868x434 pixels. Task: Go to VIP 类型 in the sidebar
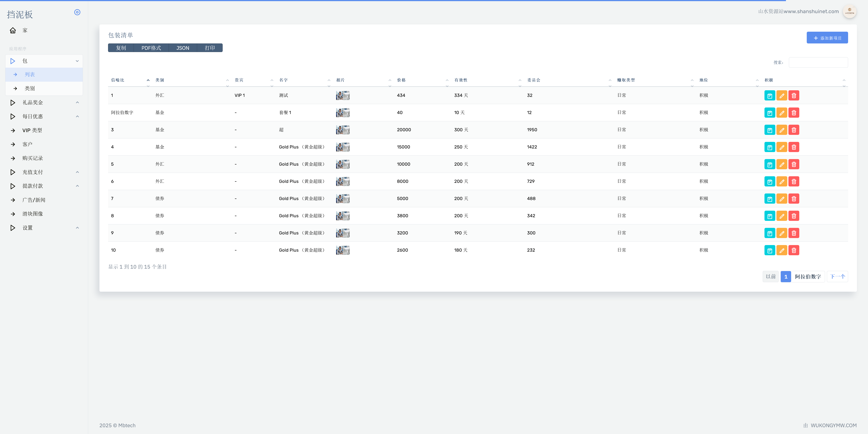tap(32, 131)
